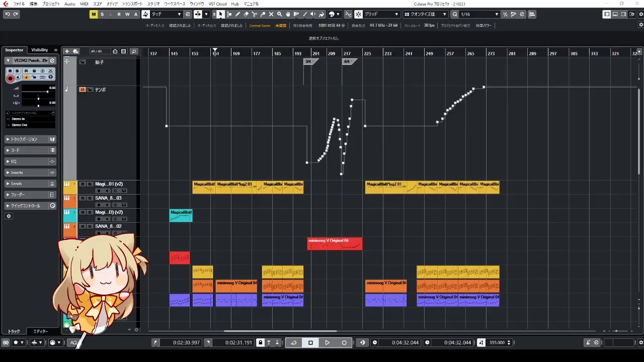Viewport: 644px width, 362px height.
Task: Expand the トラックバージョン inspector section
Action: [30, 139]
